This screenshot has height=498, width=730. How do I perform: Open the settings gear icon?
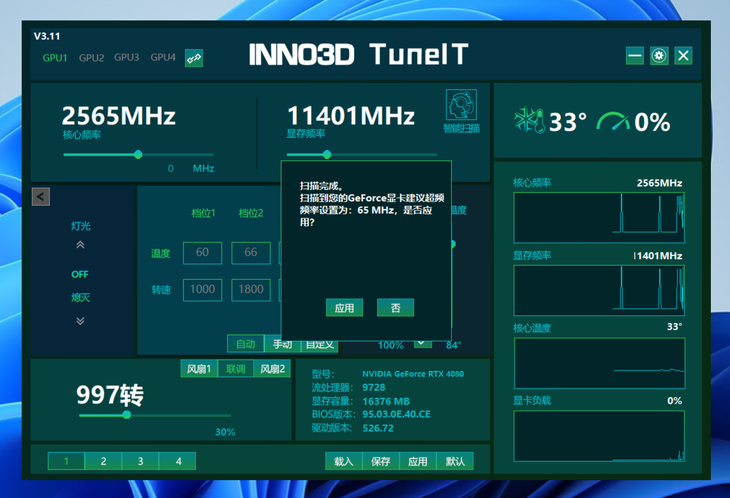(x=659, y=56)
